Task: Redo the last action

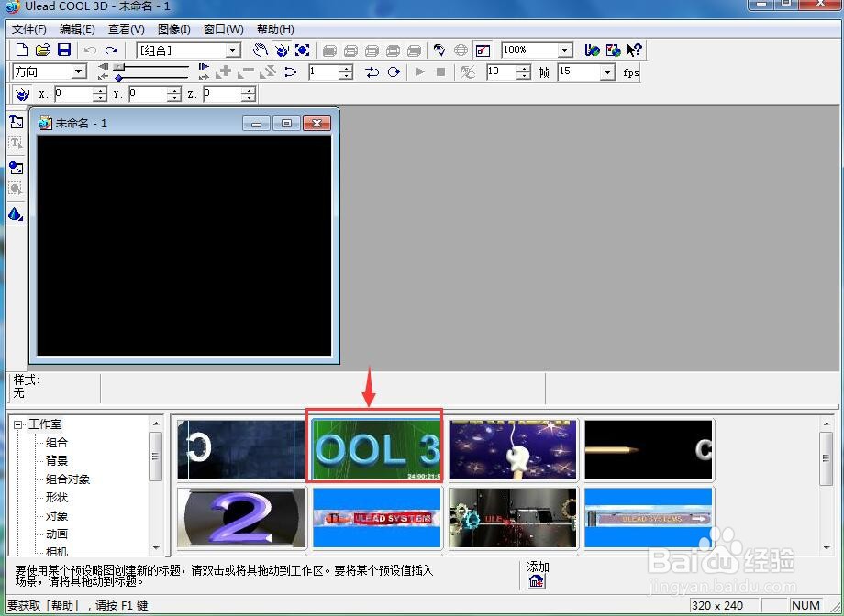Action: pyautogui.click(x=111, y=50)
